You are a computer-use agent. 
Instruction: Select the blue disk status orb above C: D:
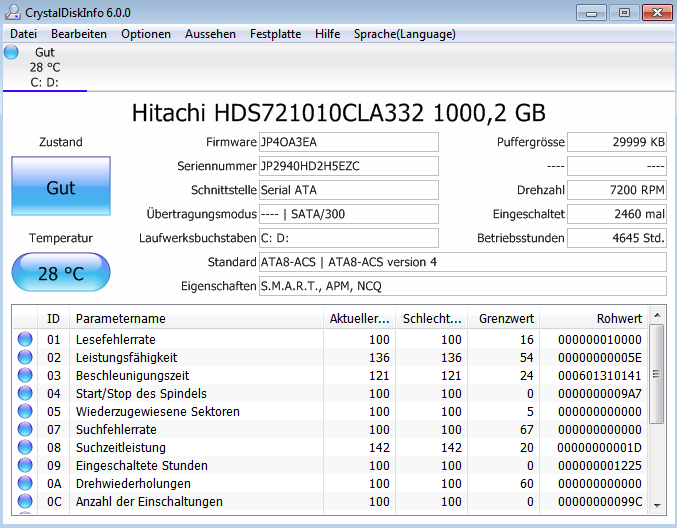(11, 52)
